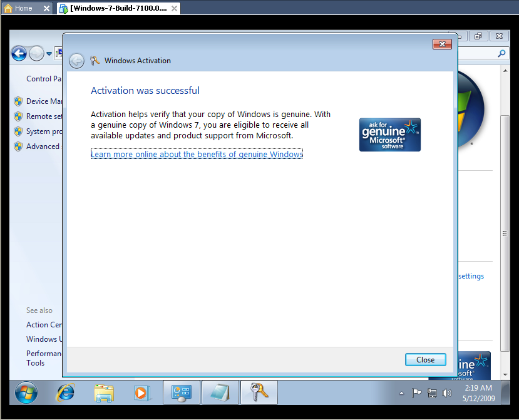The width and height of the screenshot is (519, 420).
Task: Click the "Windows Activation" dialog title text
Action: tap(138, 61)
